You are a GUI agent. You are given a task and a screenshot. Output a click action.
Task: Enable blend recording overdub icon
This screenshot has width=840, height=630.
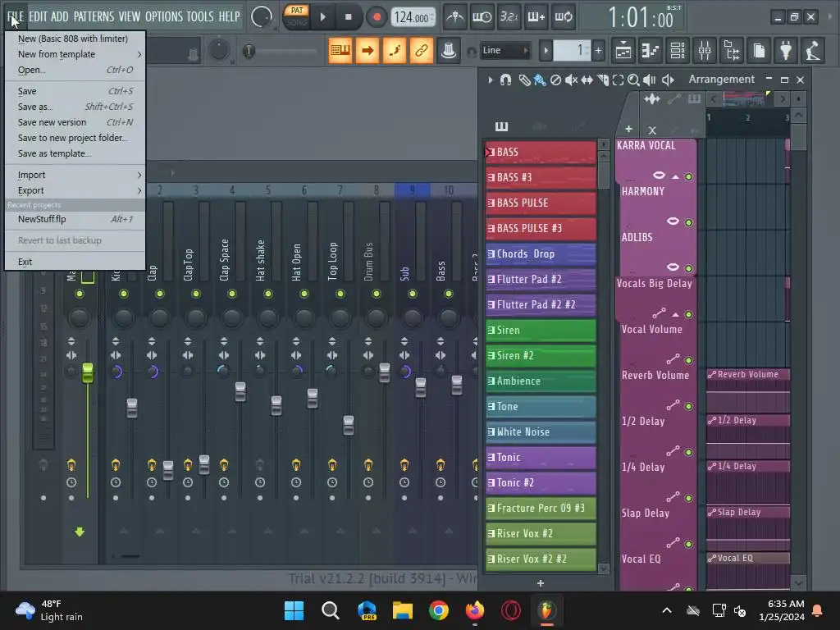coord(536,17)
